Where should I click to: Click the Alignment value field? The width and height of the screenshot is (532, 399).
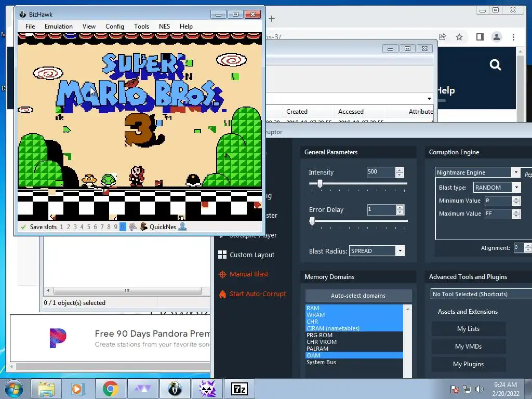point(519,248)
